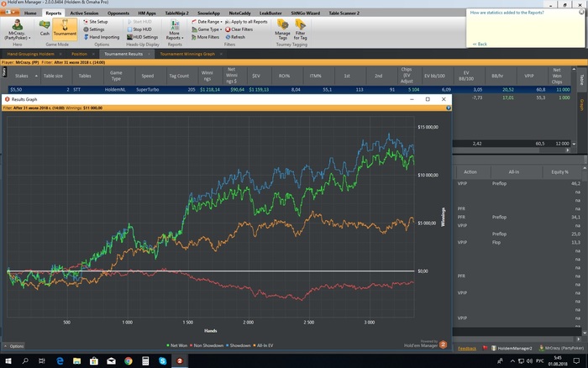The width and height of the screenshot is (588, 368).
Task: Click the Feedback link
Action: (x=467, y=349)
